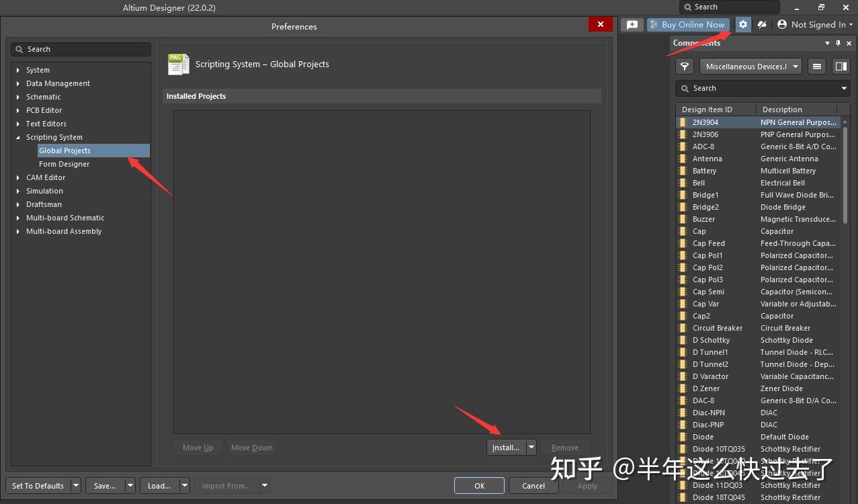The width and height of the screenshot is (858, 504).
Task: Select Multi-board Schematic in the tree
Action: [65, 218]
